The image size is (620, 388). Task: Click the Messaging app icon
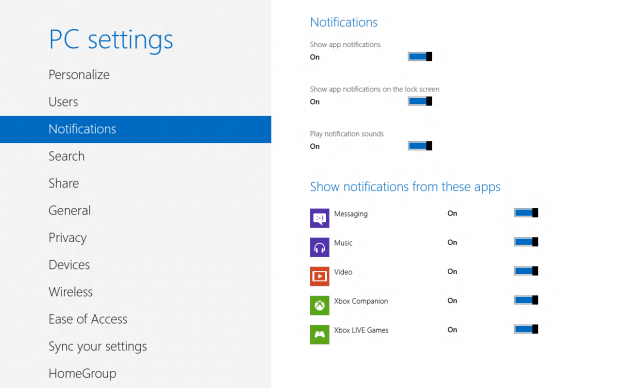coord(319,218)
